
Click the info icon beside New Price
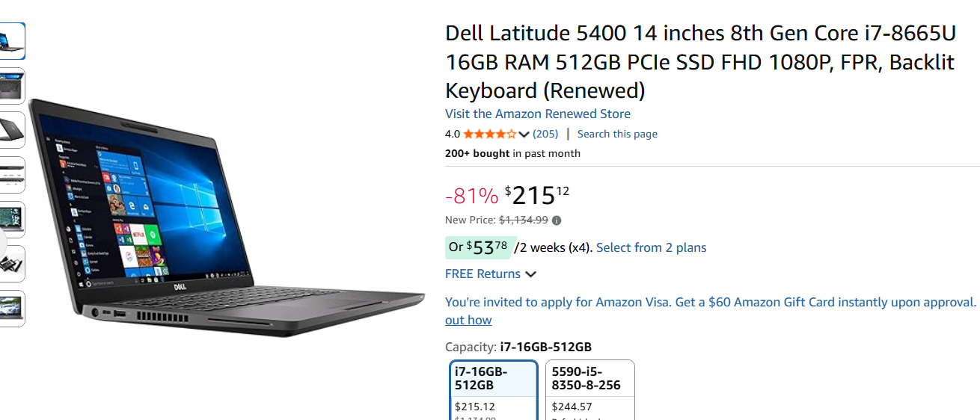tap(557, 220)
